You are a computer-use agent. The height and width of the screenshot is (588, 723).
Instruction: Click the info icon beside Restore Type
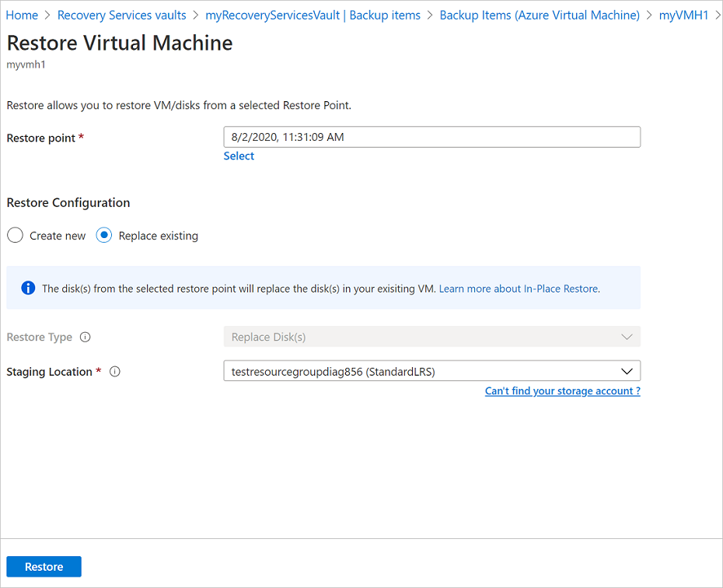pyautogui.click(x=85, y=337)
